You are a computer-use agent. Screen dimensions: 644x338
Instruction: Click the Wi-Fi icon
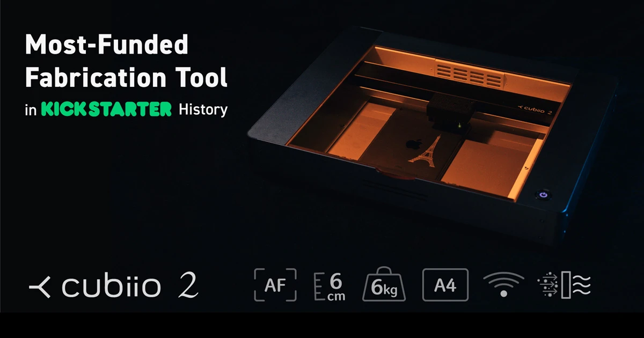coord(503,284)
